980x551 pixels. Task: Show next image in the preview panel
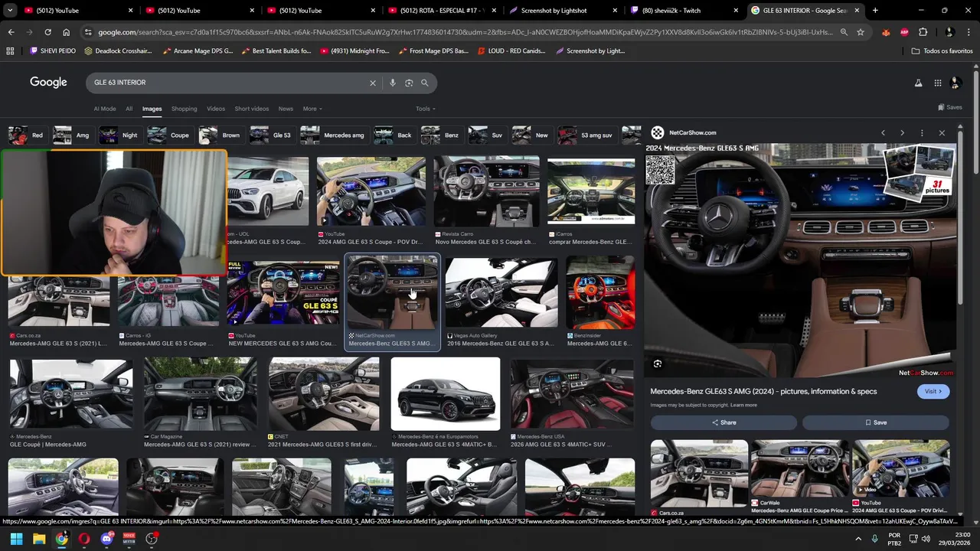[x=902, y=133]
